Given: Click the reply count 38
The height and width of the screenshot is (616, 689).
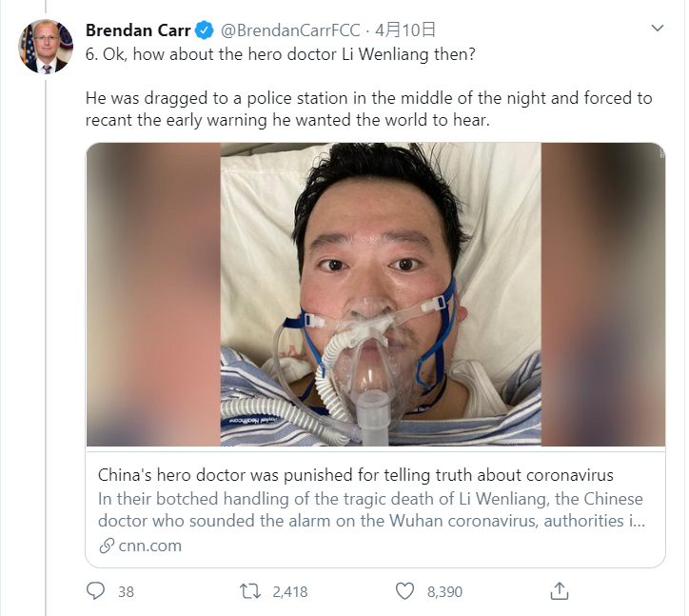Looking at the screenshot, I should click(126, 591).
